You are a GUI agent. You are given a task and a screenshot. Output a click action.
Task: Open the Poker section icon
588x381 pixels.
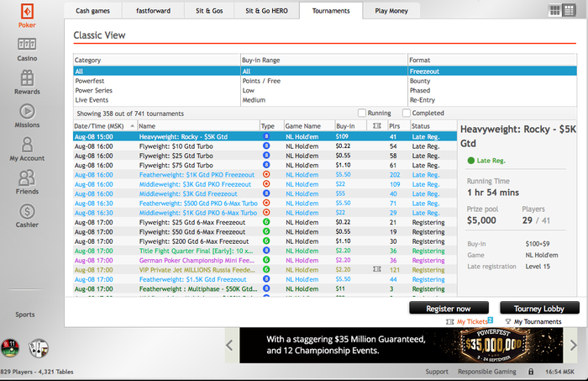coord(27,12)
